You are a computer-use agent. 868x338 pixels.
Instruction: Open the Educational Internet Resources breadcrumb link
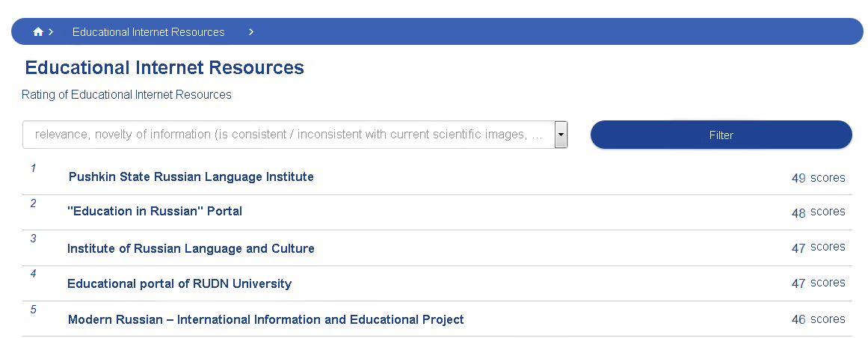[148, 32]
